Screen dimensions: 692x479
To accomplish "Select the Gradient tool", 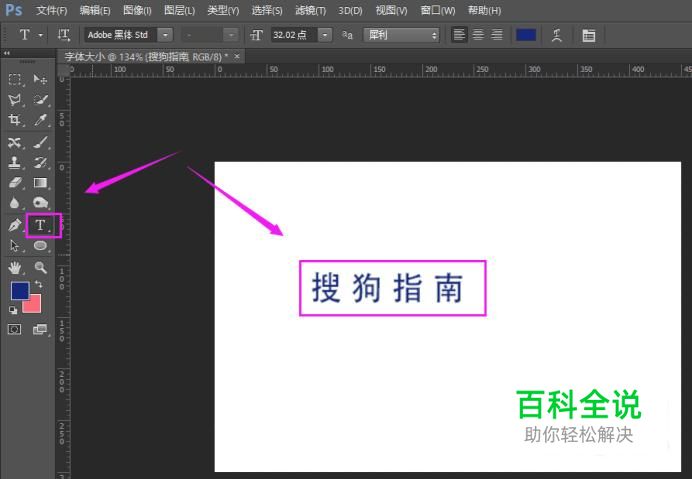I will (x=40, y=183).
